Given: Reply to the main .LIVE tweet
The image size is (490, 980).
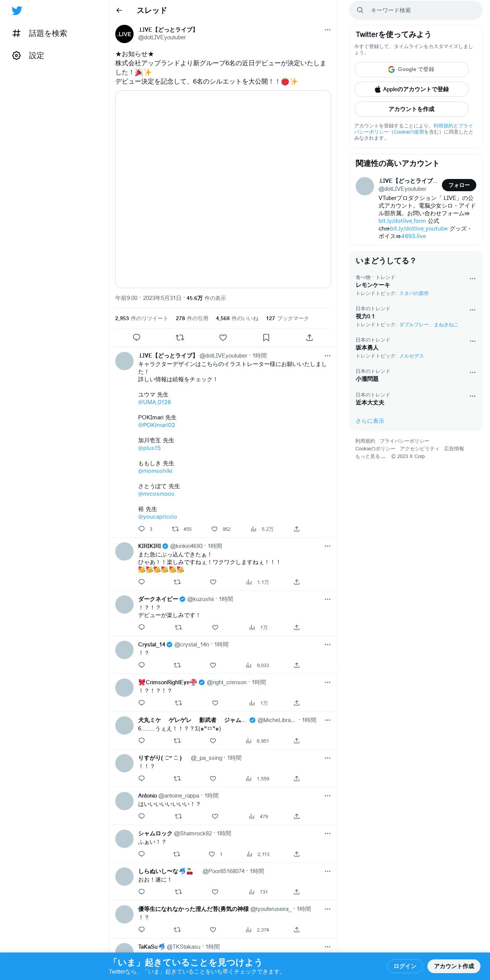Looking at the screenshot, I should [137, 337].
